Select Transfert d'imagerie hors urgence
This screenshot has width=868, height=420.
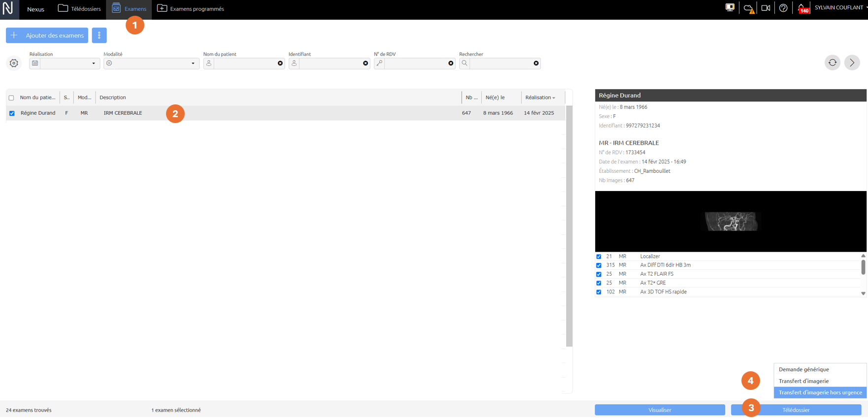(820, 392)
